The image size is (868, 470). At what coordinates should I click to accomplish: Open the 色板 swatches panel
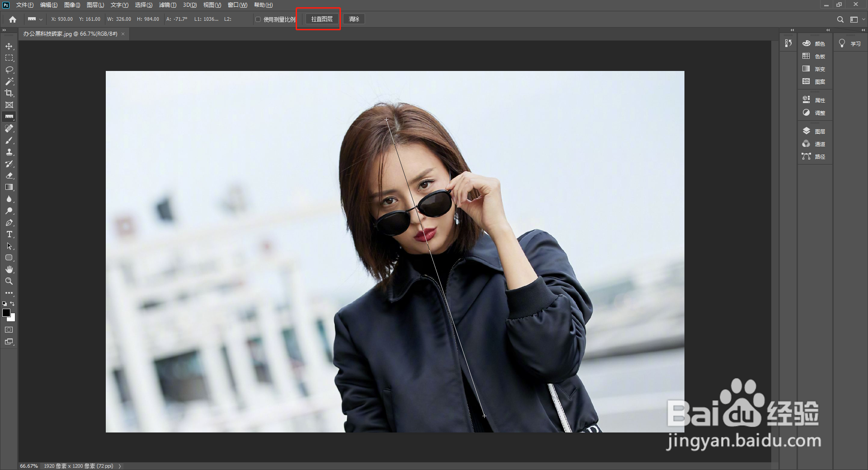(x=814, y=56)
